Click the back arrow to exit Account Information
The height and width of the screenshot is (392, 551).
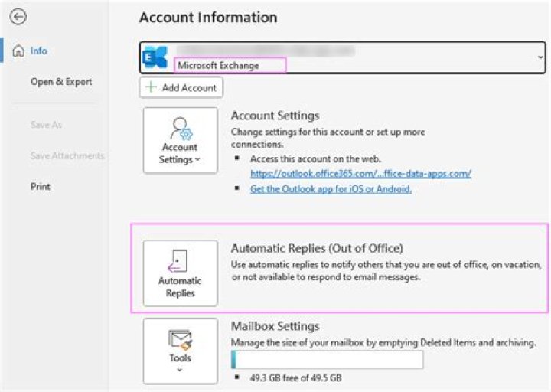(x=18, y=17)
